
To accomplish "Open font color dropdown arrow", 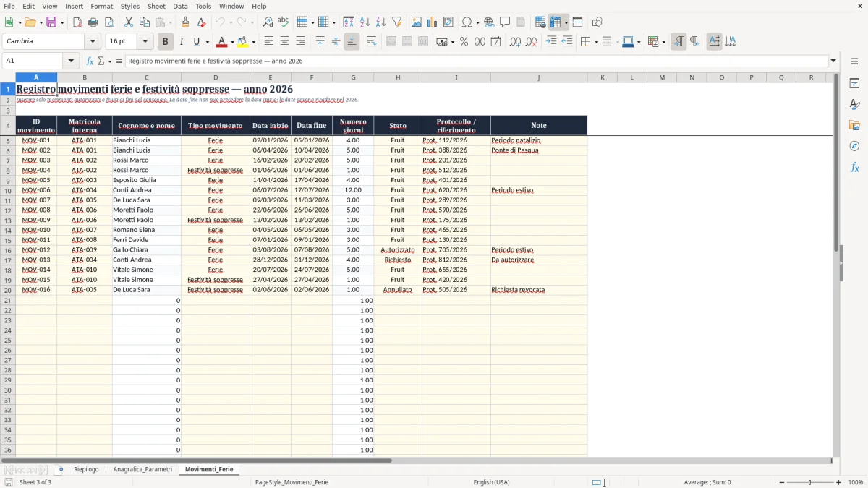I will pos(231,42).
